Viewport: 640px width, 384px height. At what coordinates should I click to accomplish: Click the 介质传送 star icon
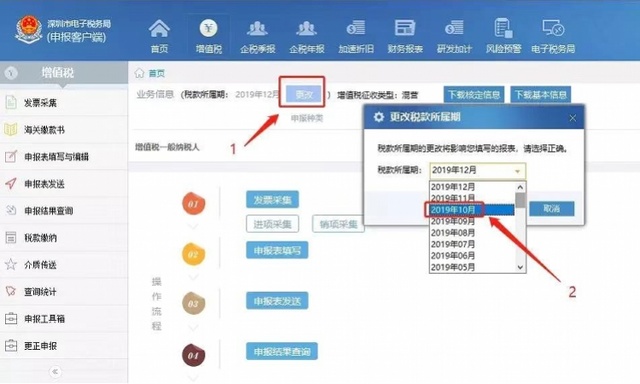[11, 264]
